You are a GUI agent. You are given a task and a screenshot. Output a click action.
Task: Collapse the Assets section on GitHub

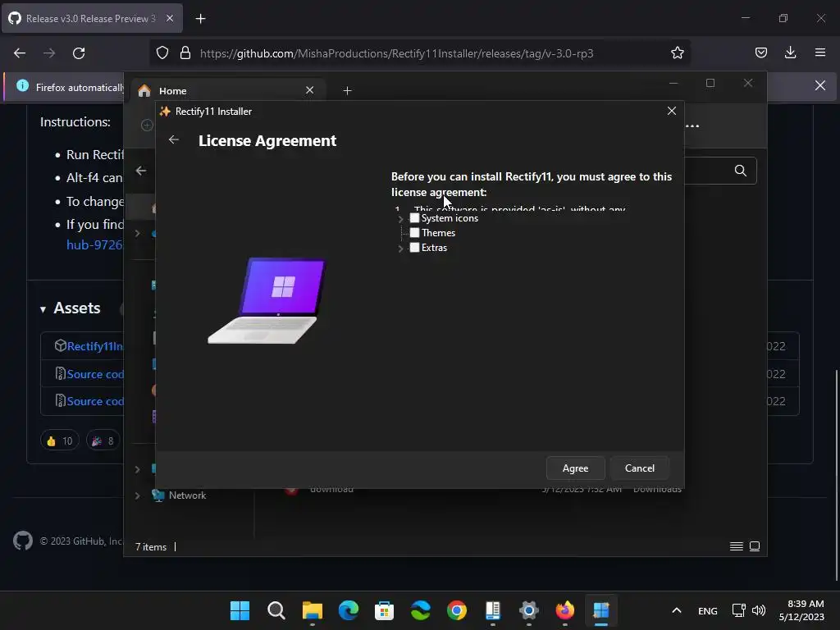43,309
